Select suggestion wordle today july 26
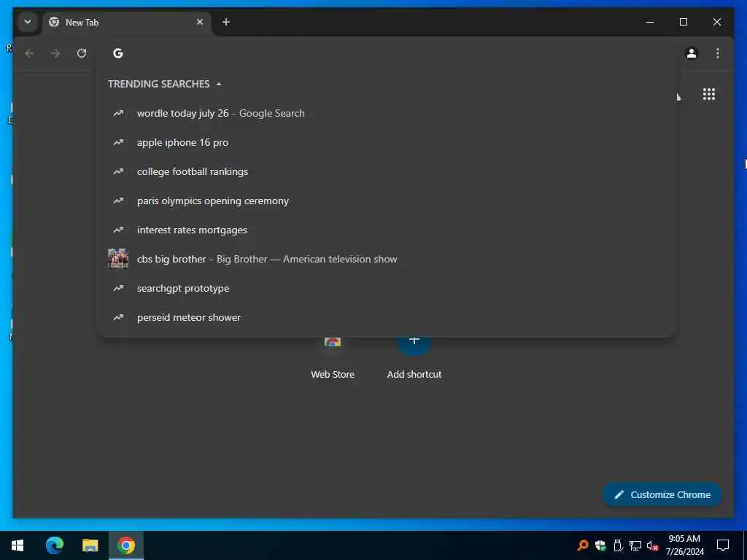The height and width of the screenshot is (560, 747). pos(387,113)
